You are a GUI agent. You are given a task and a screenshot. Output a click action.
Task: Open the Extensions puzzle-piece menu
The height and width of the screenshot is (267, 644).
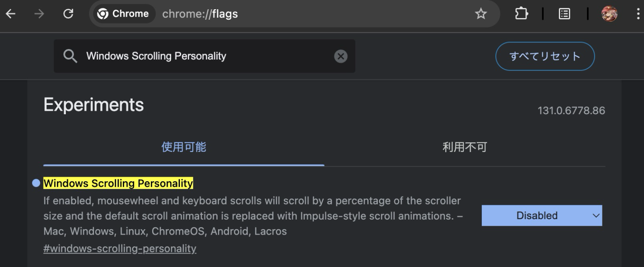click(521, 14)
